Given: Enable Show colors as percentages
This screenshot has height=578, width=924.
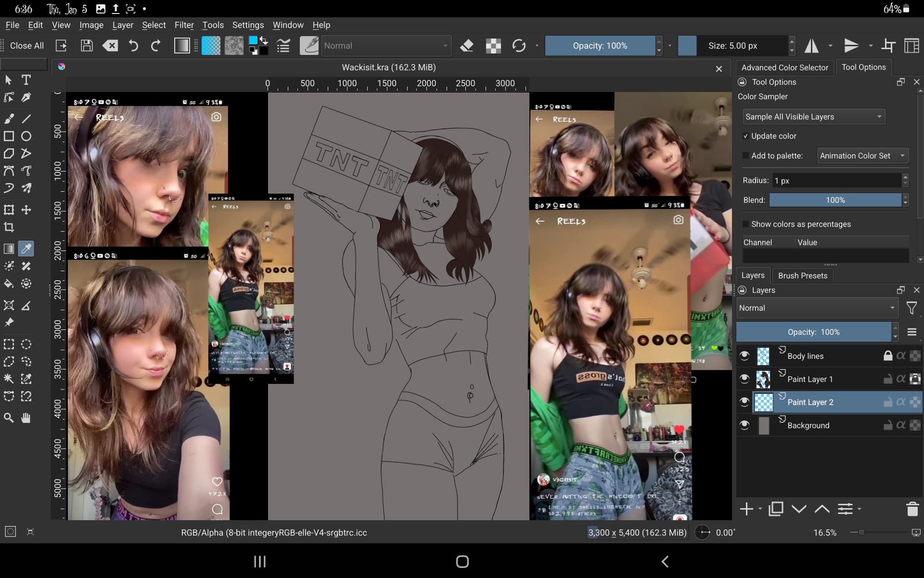Looking at the screenshot, I should click(745, 224).
